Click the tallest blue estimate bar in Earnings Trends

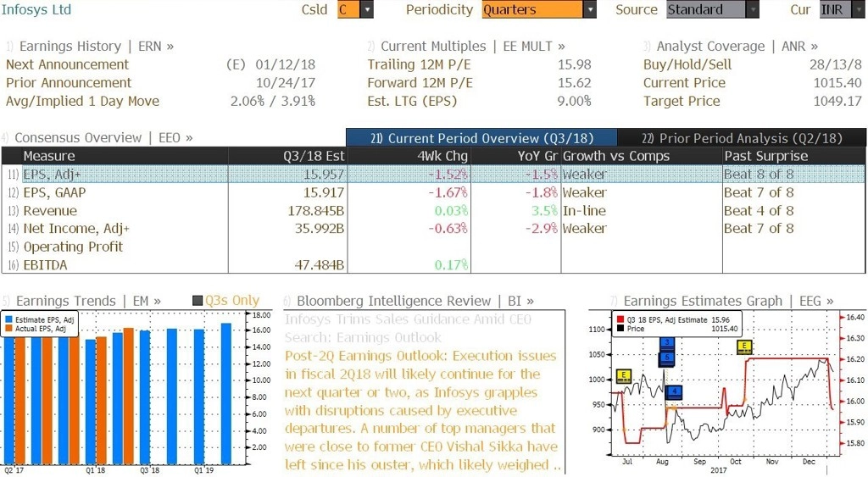(x=225, y=393)
